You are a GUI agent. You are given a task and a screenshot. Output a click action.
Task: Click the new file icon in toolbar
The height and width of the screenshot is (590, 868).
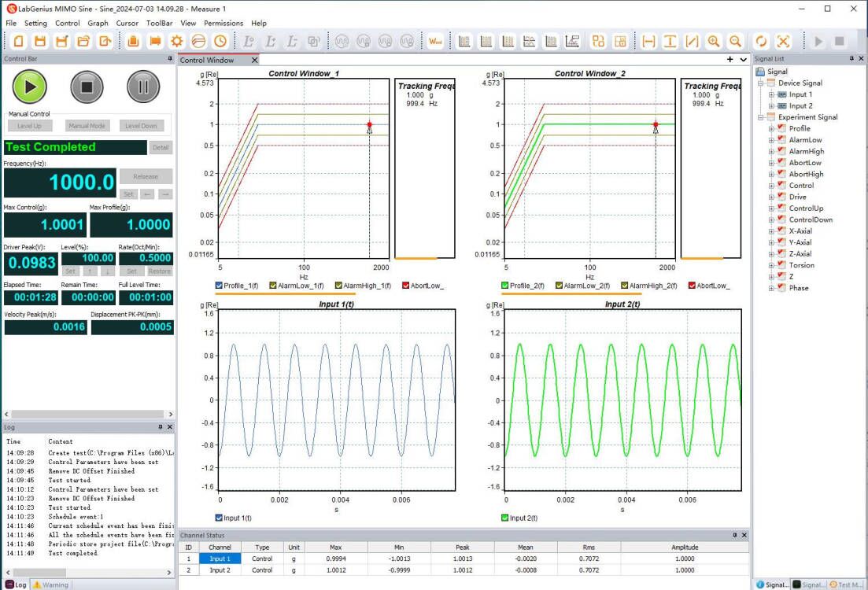point(18,41)
